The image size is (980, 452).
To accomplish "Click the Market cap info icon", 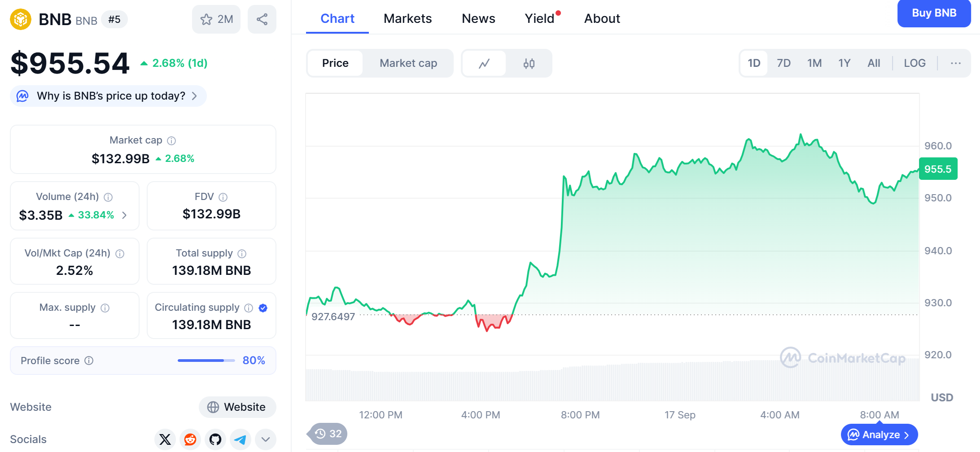I will coord(171,141).
